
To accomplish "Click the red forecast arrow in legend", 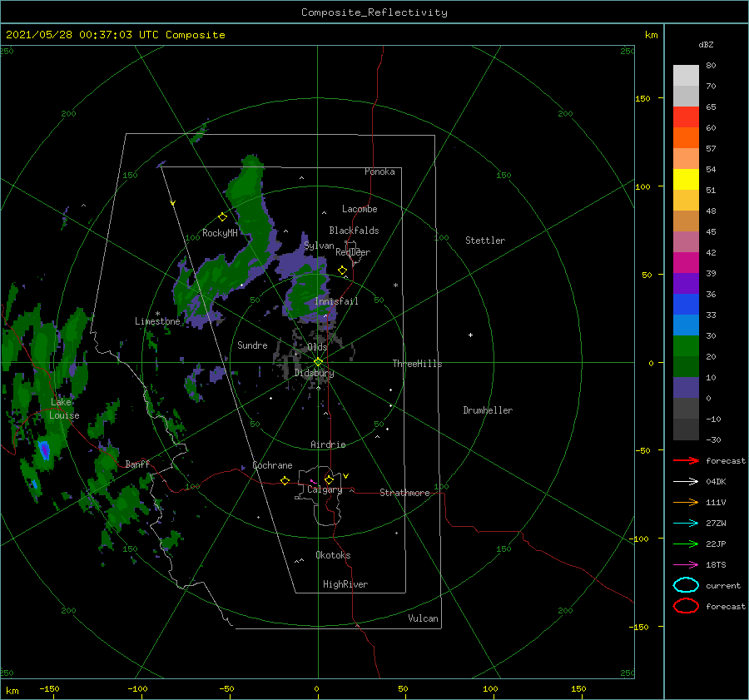I will pos(686,460).
